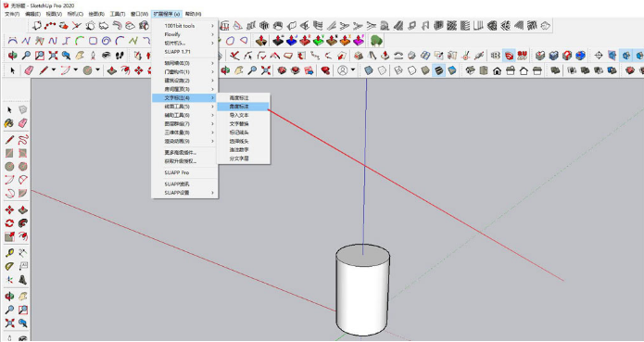644x342 pixels.
Task: Select the Make Component tool
Action: (23, 110)
